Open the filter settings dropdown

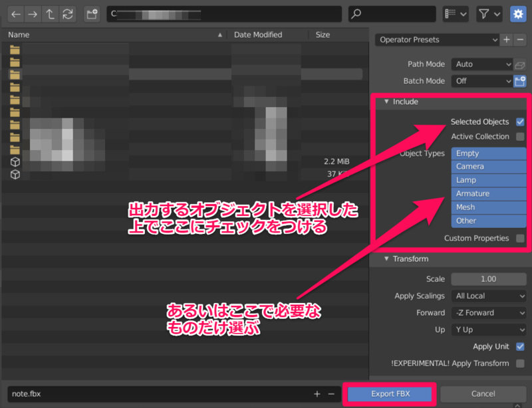[489, 14]
